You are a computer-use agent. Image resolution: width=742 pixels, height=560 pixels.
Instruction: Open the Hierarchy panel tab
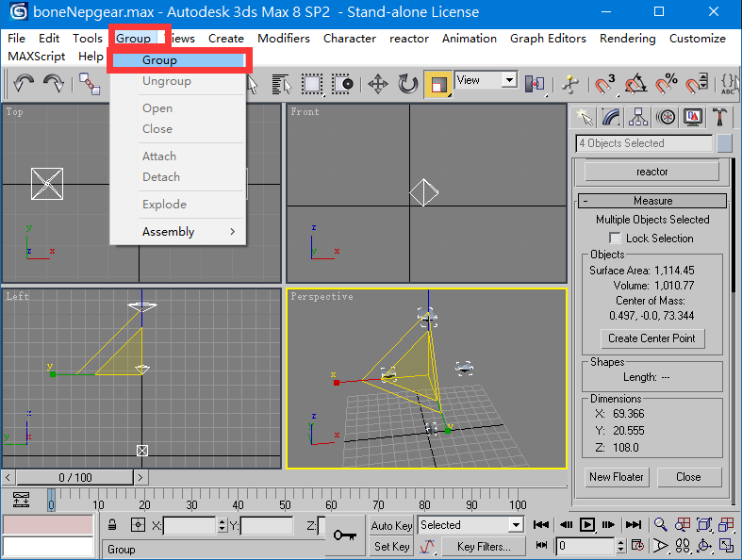click(639, 117)
